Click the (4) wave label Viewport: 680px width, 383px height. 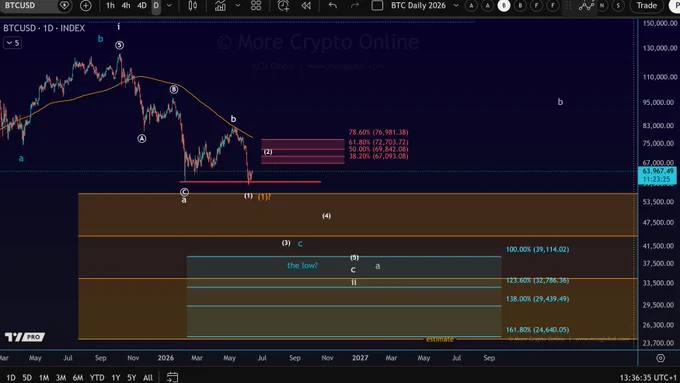[327, 216]
